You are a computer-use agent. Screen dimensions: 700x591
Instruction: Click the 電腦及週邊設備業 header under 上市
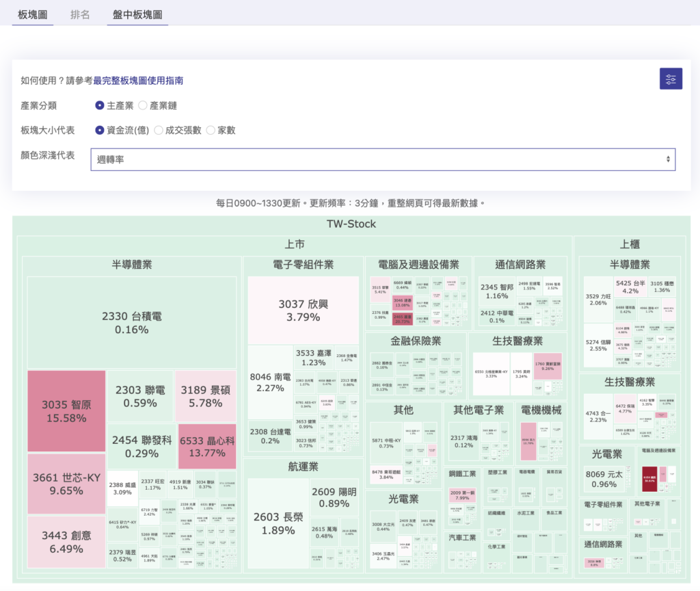click(x=418, y=265)
